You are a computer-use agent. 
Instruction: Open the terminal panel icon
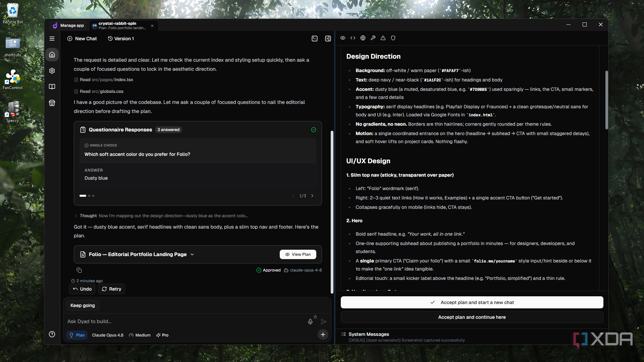tap(315, 39)
